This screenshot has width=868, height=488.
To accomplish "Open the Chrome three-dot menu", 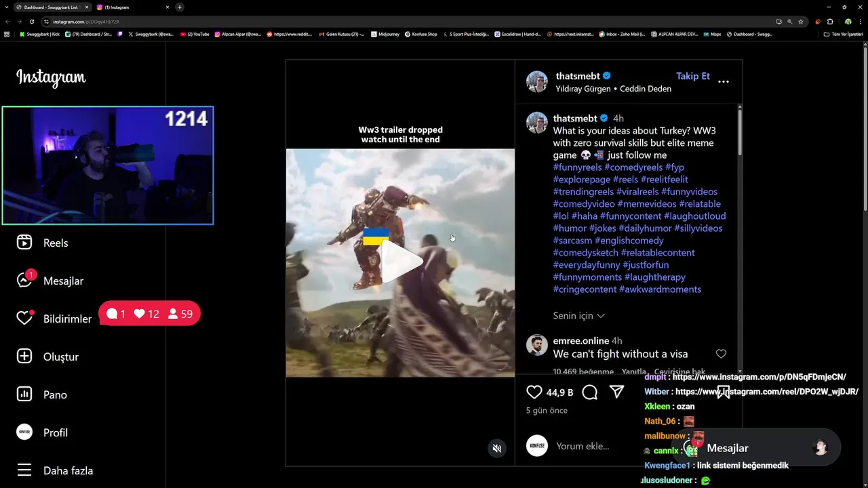I will [860, 22].
